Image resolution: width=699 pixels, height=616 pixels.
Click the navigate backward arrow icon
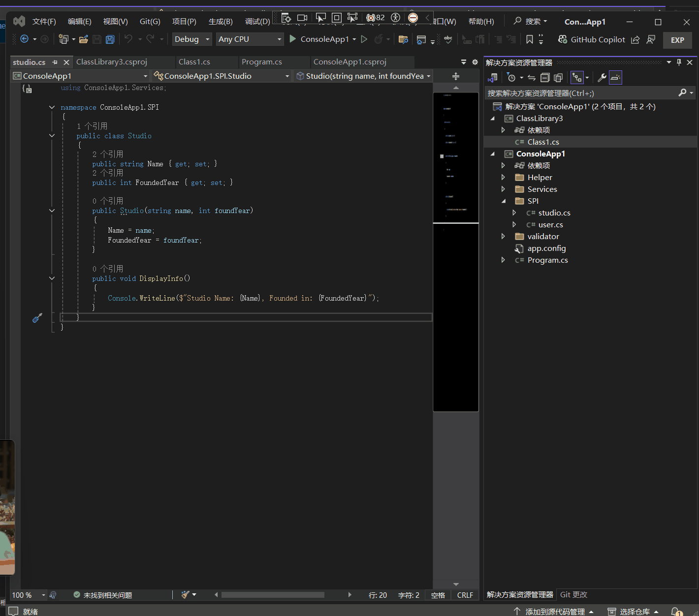pos(24,39)
